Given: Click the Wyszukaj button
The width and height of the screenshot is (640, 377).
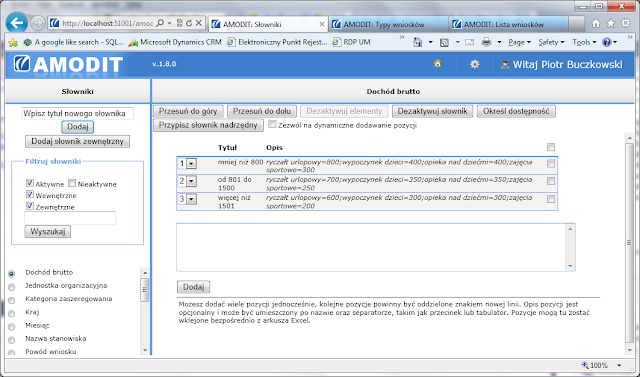Looking at the screenshot, I should [x=48, y=231].
